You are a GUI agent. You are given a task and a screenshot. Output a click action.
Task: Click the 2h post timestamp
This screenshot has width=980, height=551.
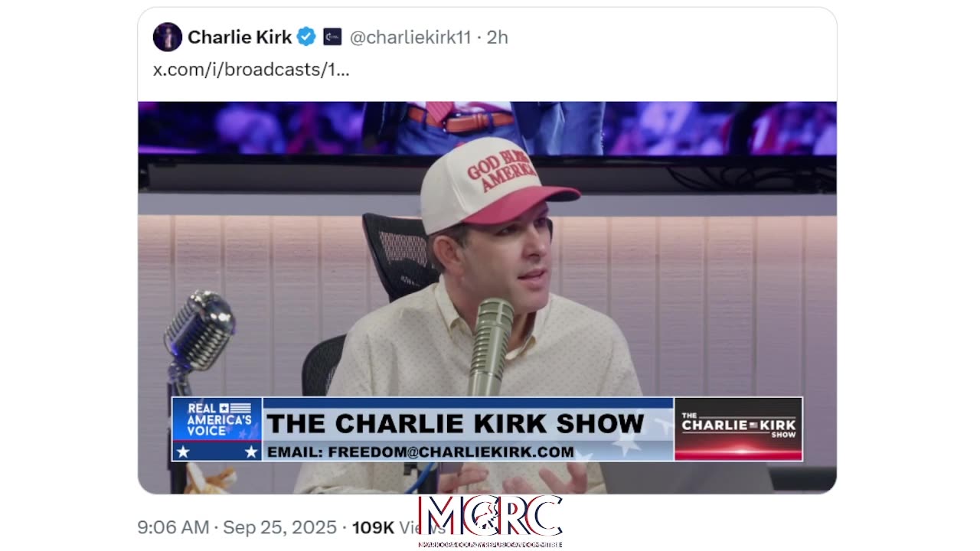(x=498, y=37)
